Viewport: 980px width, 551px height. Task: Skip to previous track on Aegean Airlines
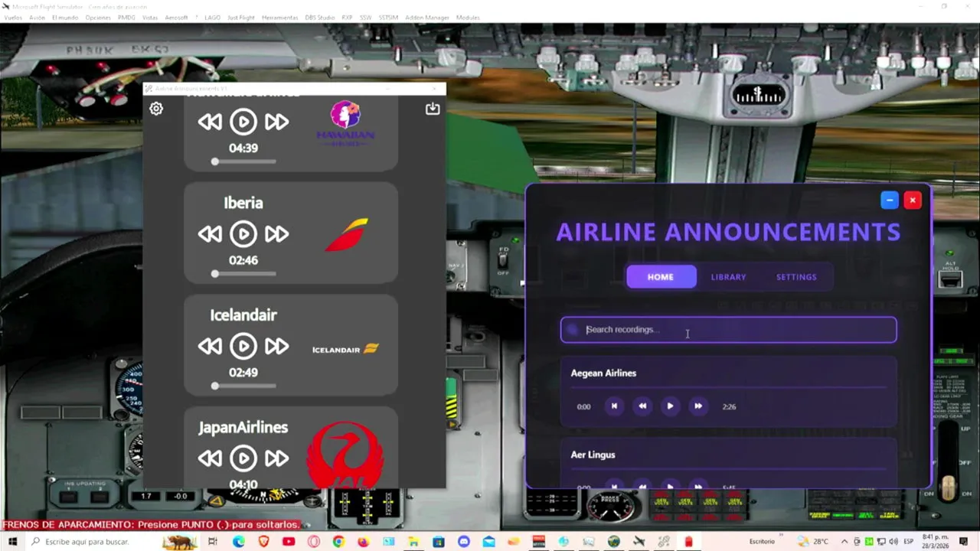[x=614, y=406]
